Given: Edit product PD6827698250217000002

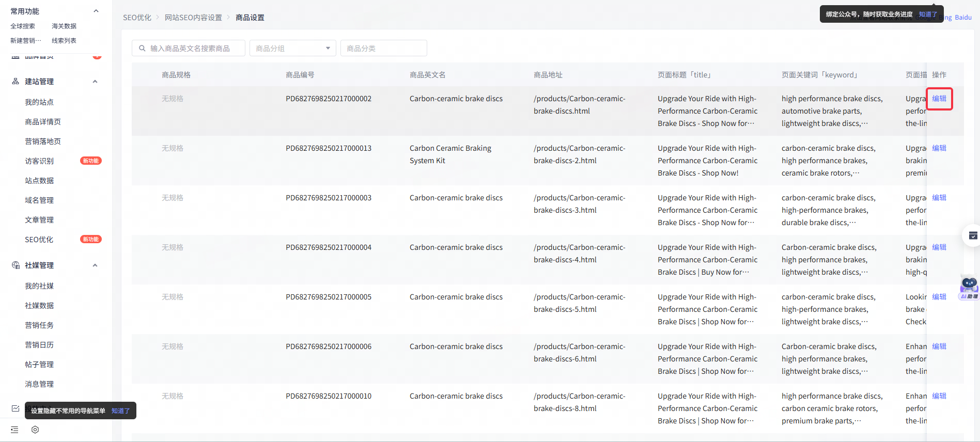Looking at the screenshot, I should click(x=939, y=99).
